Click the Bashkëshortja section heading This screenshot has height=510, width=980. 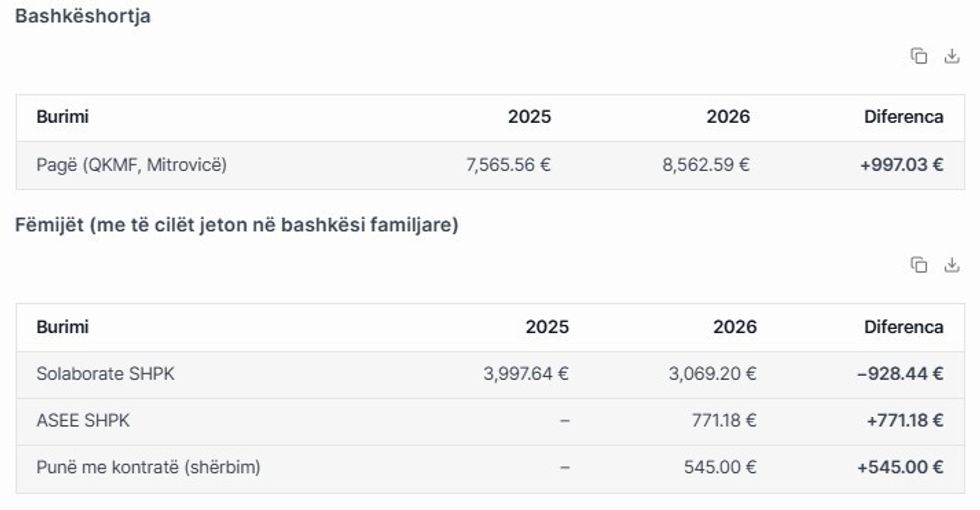click(83, 16)
